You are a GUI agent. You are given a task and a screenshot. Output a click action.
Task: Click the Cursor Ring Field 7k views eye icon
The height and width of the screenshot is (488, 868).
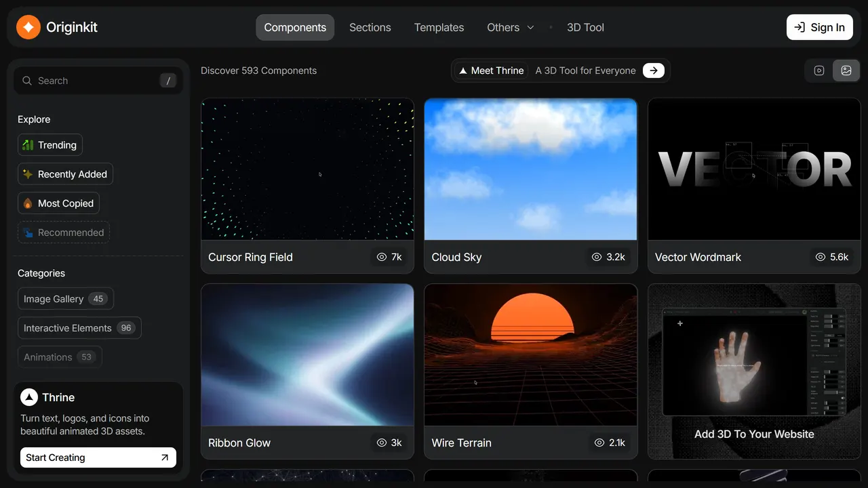point(381,257)
